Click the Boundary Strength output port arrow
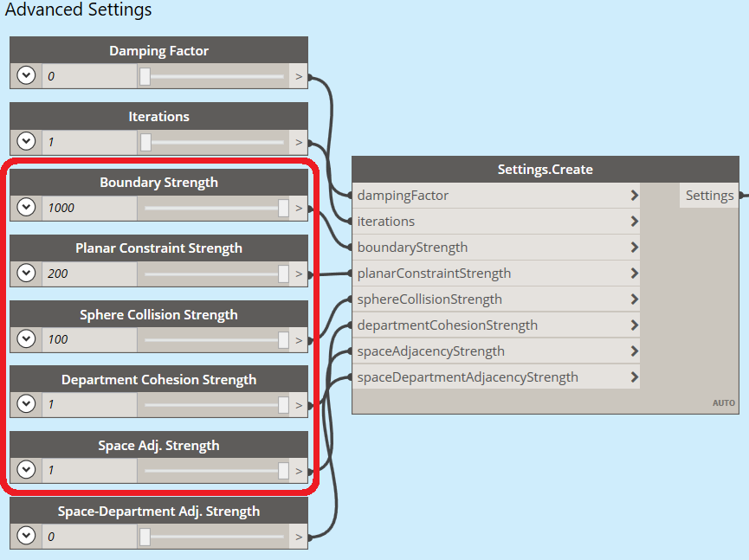This screenshot has width=749, height=560. coord(299,208)
